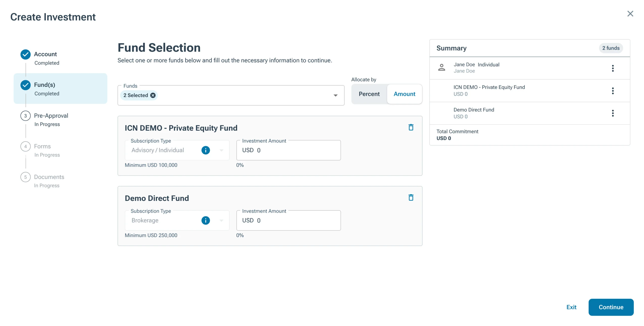Focus Demo Direct Fund Investment Amount field

(289, 220)
